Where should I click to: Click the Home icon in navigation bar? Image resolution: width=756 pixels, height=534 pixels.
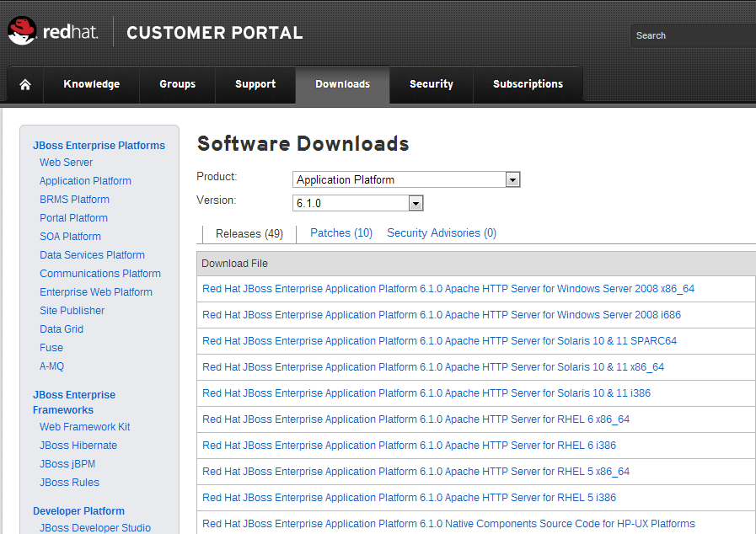coord(25,84)
